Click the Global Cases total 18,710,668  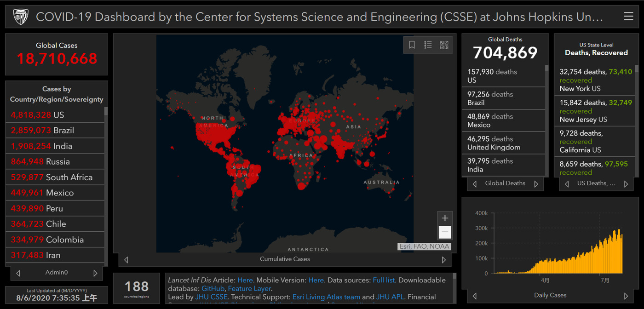coord(57,58)
